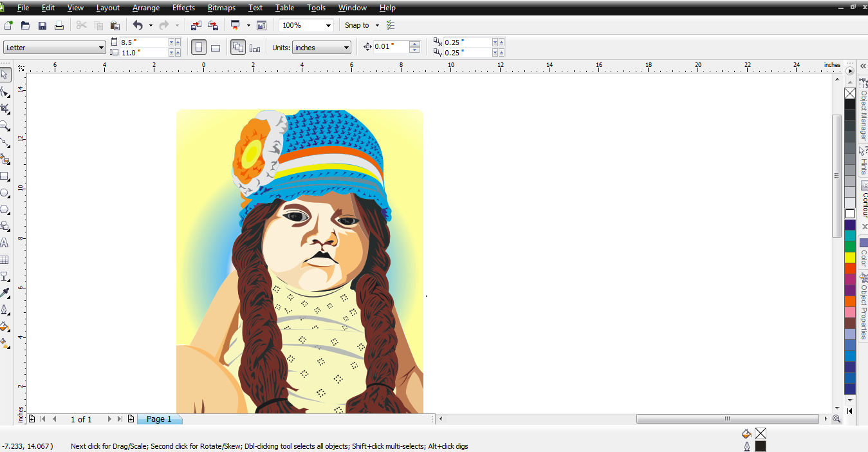The image size is (868, 452).
Task: Select the red swatch in the color palette
Action: coord(850,266)
